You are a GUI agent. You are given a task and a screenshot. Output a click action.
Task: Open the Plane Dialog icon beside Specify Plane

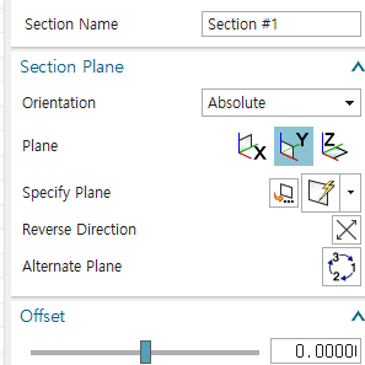click(x=284, y=193)
